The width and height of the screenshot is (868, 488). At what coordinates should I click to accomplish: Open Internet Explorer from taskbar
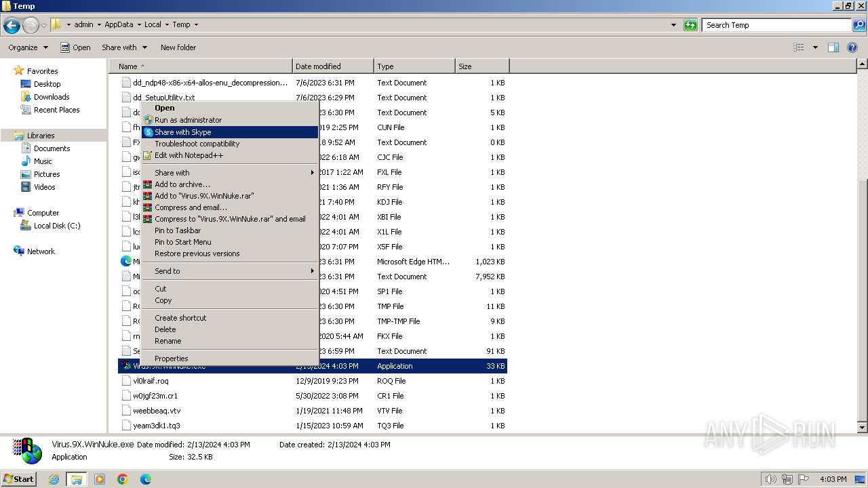[54, 479]
